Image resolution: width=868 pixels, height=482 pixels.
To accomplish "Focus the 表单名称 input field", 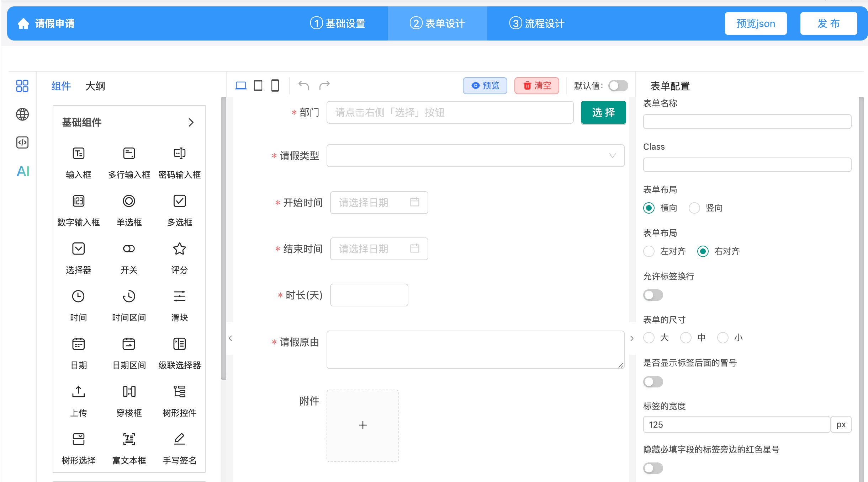I will pos(747,122).
